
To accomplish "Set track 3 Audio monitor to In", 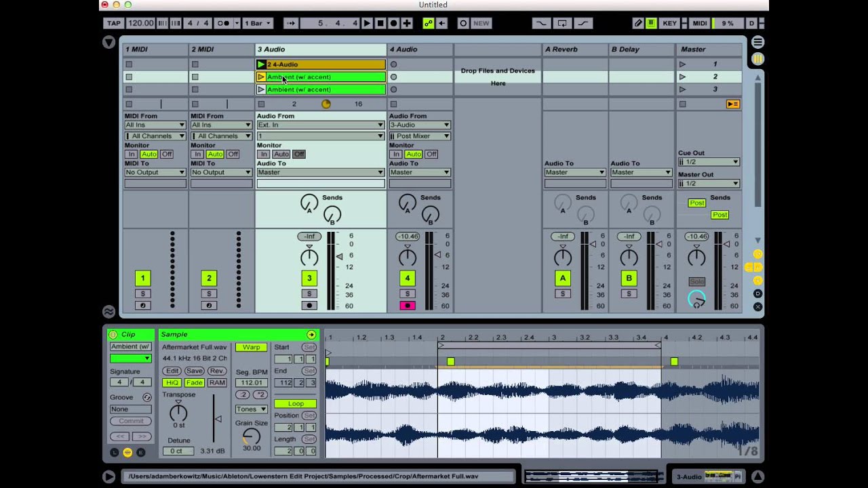I will coord(263,154).
